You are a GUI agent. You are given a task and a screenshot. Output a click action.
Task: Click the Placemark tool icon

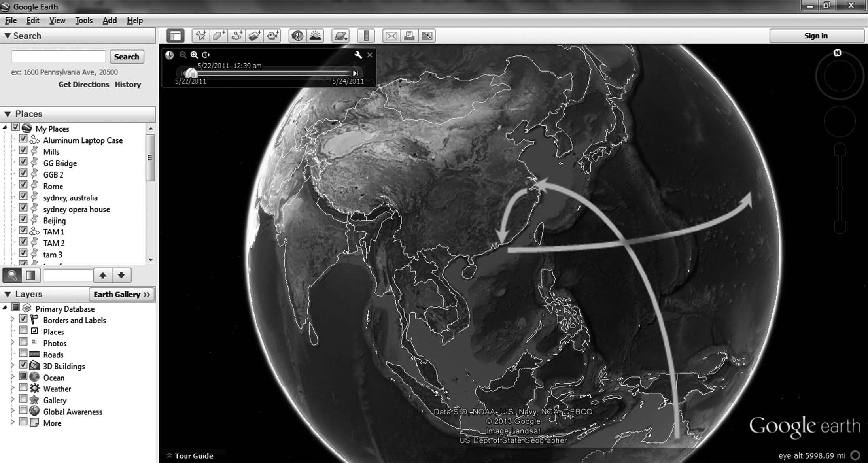pos(201,36)
